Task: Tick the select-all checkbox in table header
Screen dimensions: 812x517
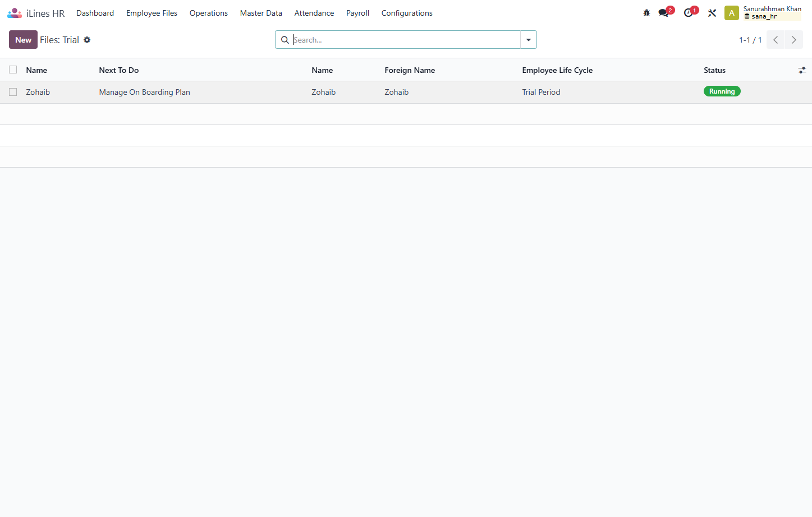Action: point(13,70)
